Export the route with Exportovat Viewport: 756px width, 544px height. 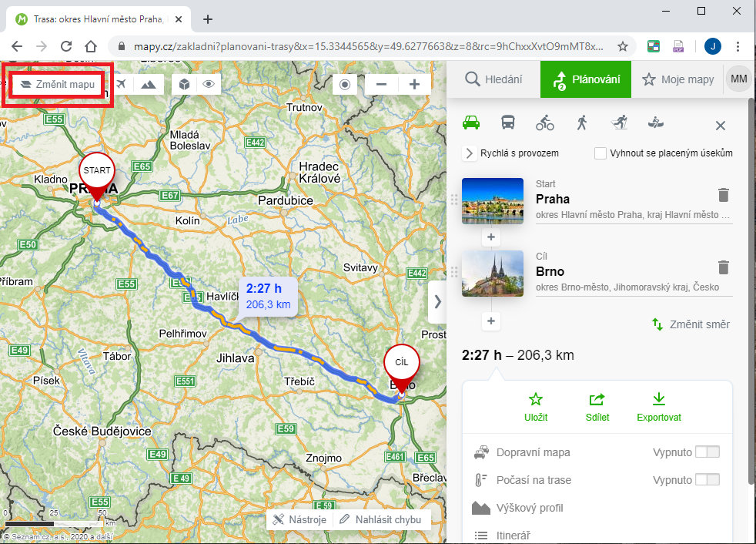tap(658, 407)
